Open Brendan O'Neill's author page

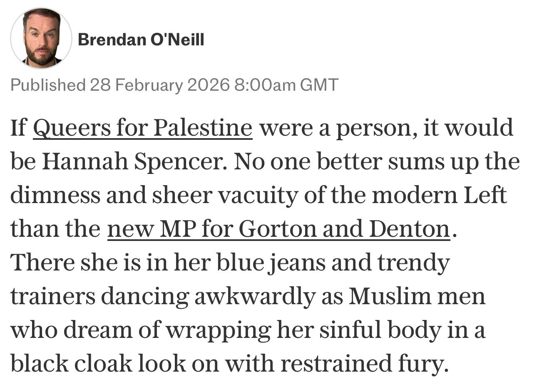(141, 40)
